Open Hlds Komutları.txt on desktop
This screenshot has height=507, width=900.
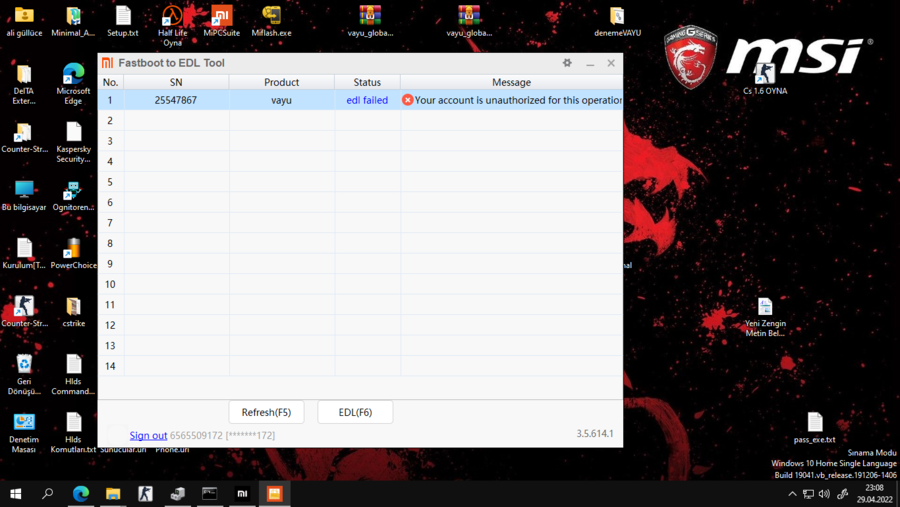(x=73, y=432)
